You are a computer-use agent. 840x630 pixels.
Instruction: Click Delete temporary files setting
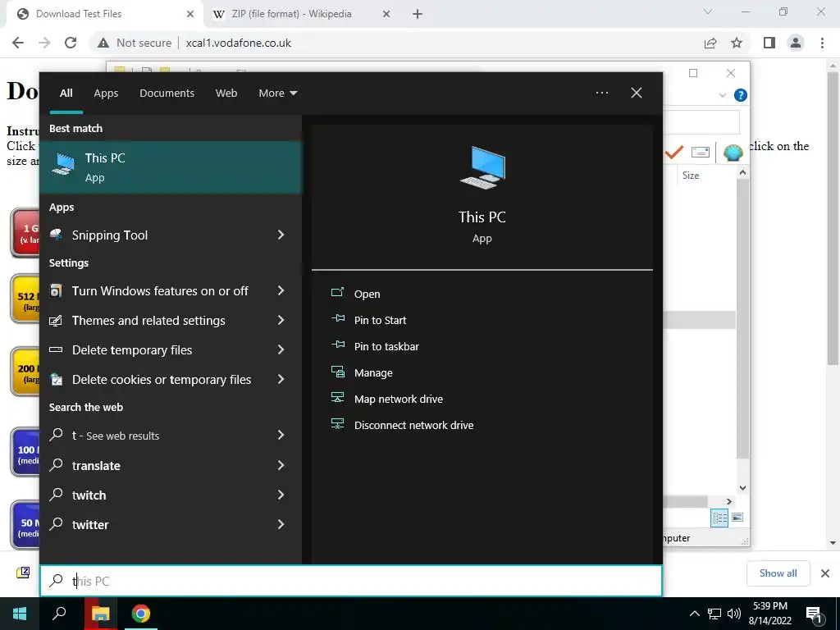coord(132,349)
